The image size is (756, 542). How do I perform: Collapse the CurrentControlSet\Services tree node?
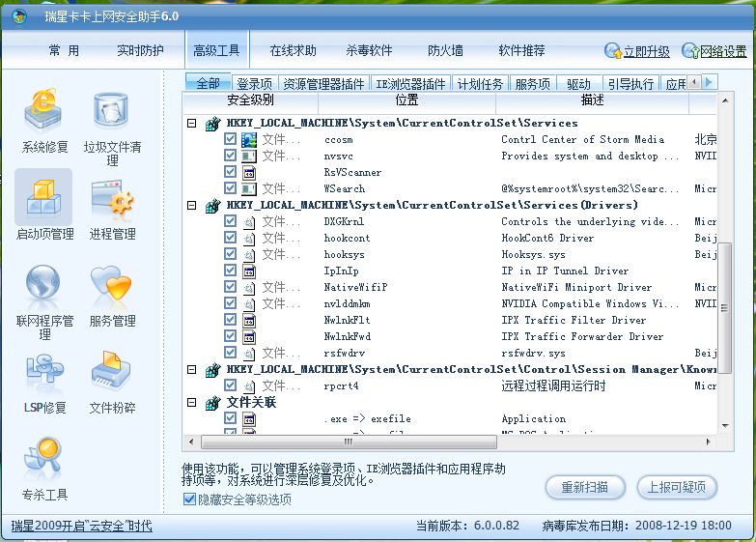tap(192, 123)
